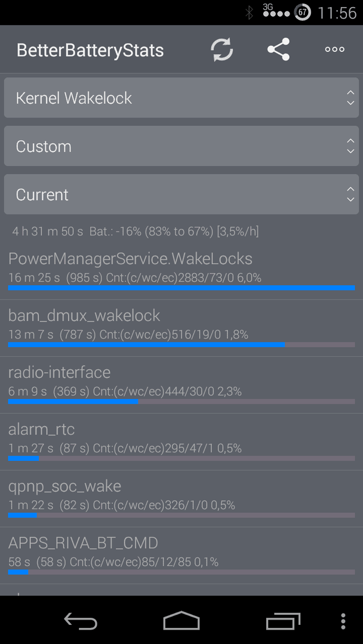Tap the share icon
The height and width of the screenshot is (644, 363).
pyautogui.click(x=279, y=49)
